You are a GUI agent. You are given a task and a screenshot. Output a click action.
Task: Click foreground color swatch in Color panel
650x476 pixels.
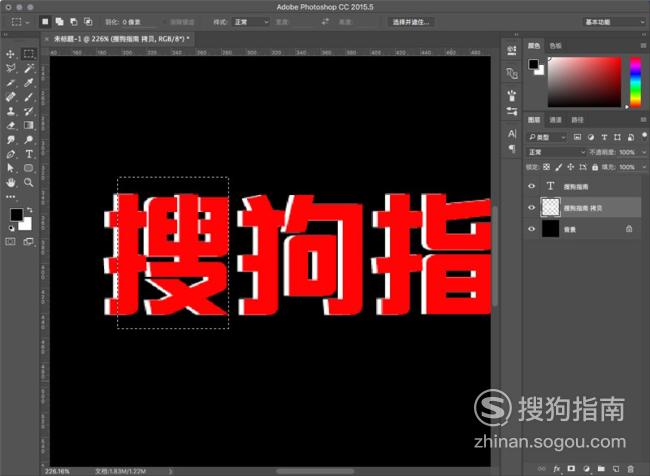534,64
